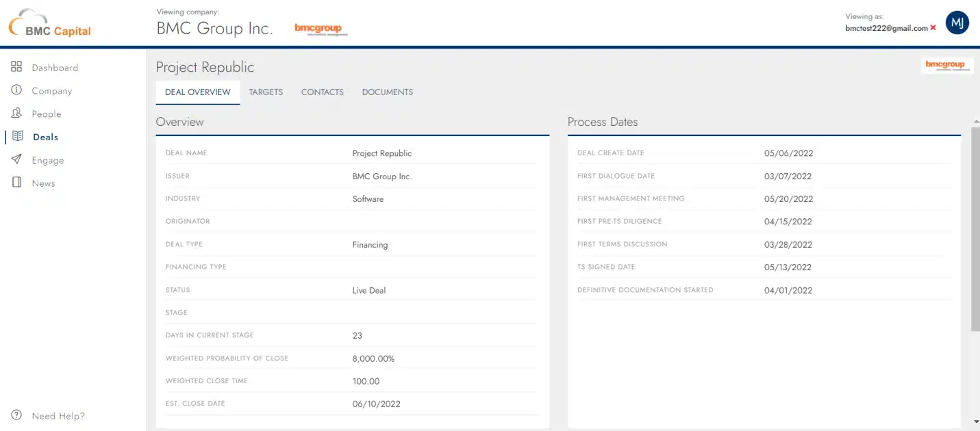Open the Documents tab

coord(388,92)
